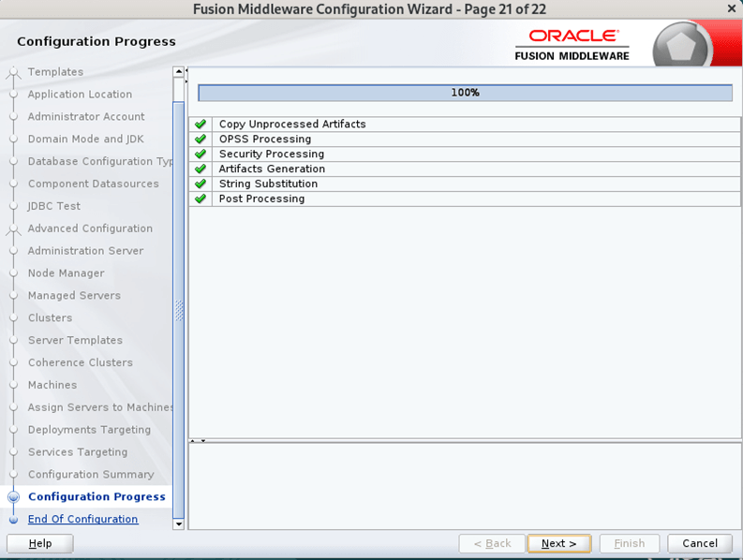Select the Node Manager step
Viewport: 743px width, 560px height.
point(66,273)
